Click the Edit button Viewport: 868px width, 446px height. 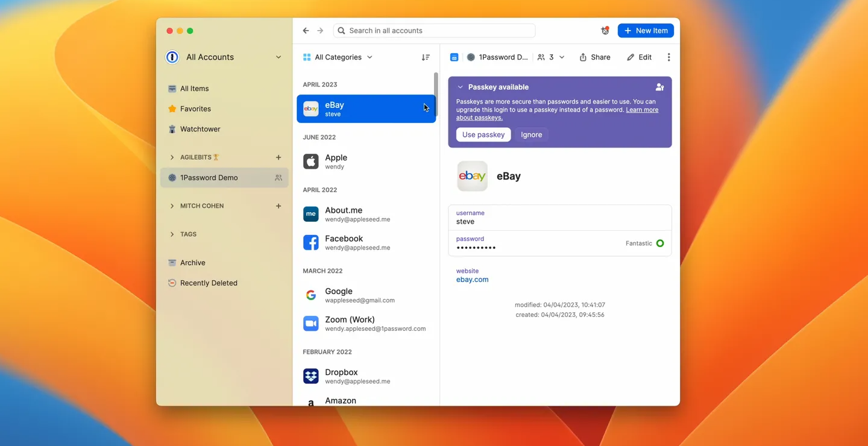pos(639,57)
